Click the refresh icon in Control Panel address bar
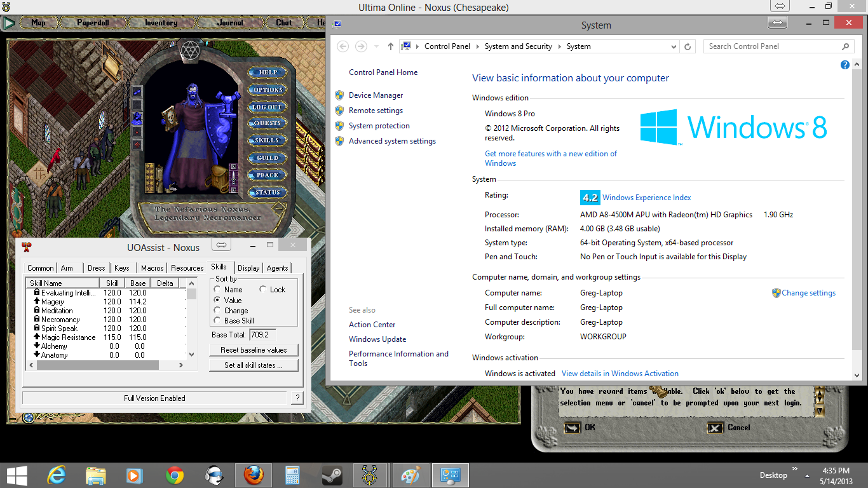Image resolution: width=868 pixels, height=488 pixels. 688,46
